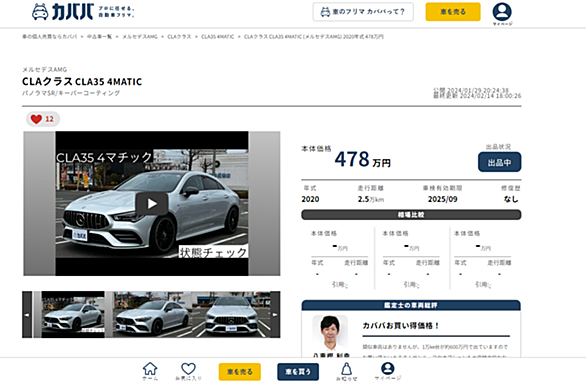586x382 pixels.
Task: Select the second thumbnail side view of car
Action: pos(152,315)
